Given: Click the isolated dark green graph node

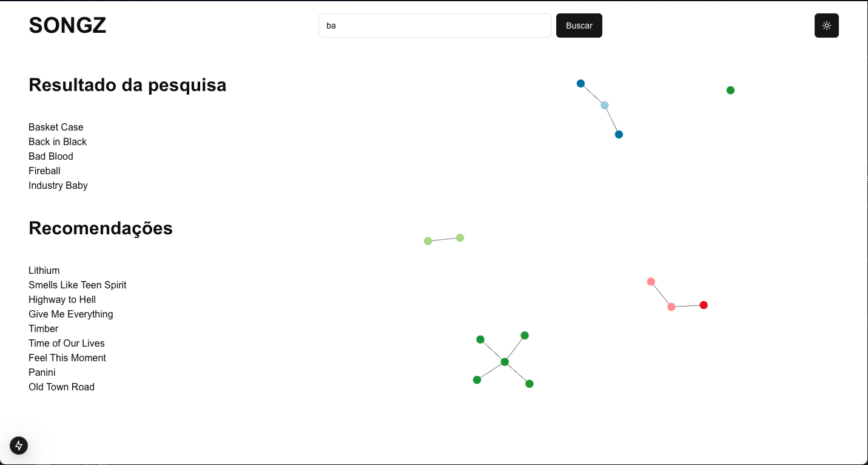Looking at the screenshot, I should point(730,90).
